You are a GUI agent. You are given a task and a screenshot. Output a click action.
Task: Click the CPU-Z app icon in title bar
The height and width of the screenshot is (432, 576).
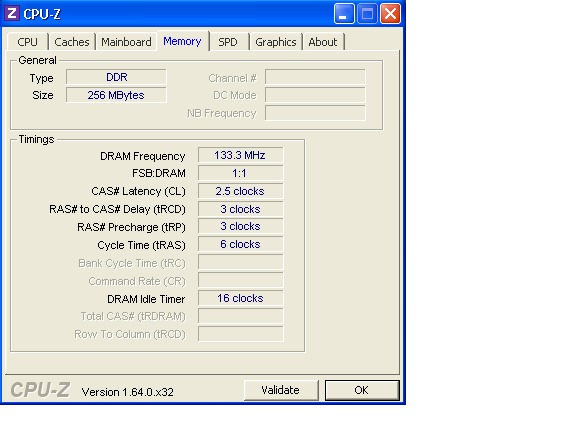[12, 14]
